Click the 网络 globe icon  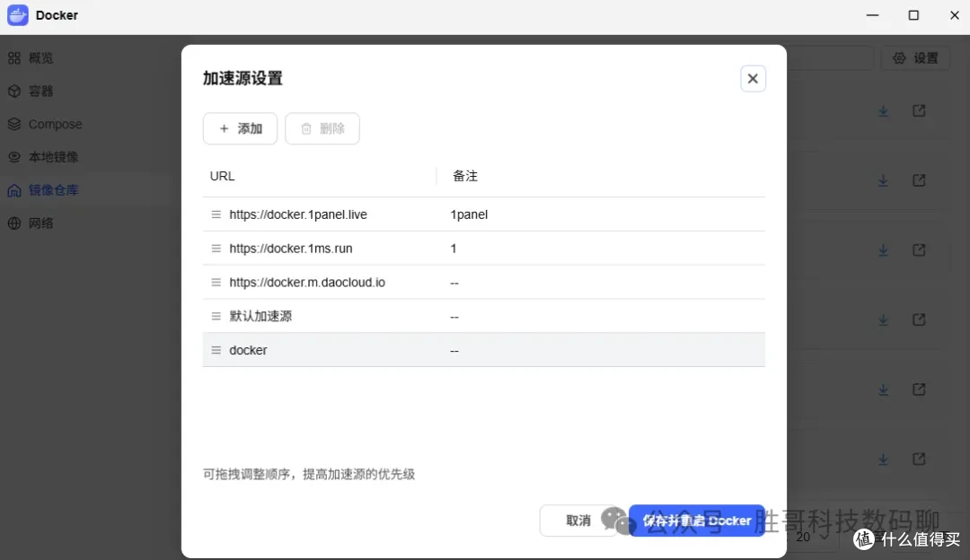tap(14, 223)
